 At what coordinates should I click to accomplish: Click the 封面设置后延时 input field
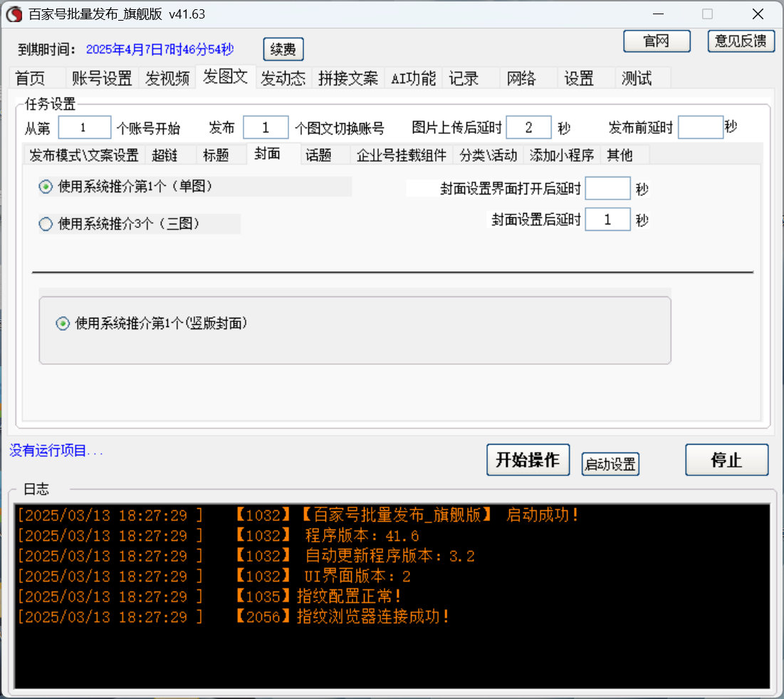click(607, 219)
